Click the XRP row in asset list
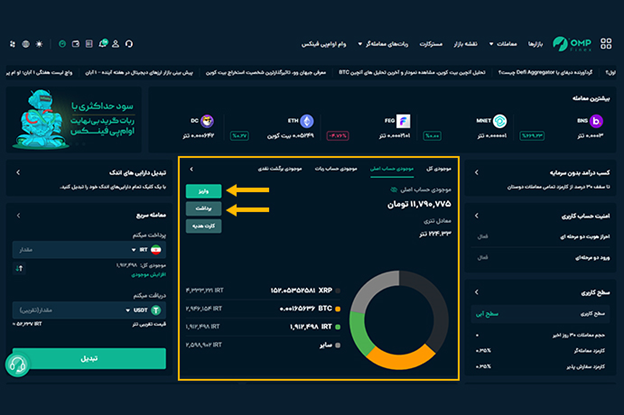624x415 pixels. (x=263, y=290)
